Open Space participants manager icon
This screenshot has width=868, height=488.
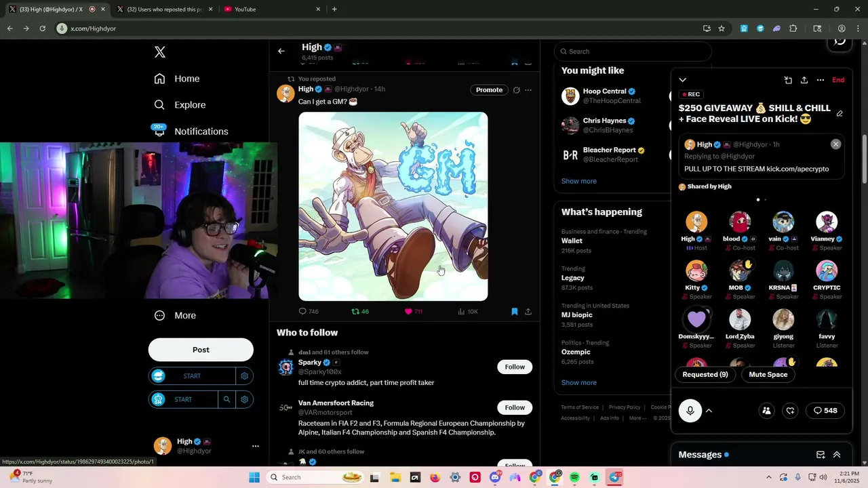pos(766,411)
